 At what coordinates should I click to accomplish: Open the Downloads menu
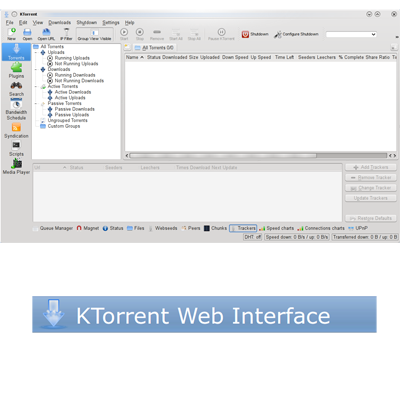click(x=60, y=23)
